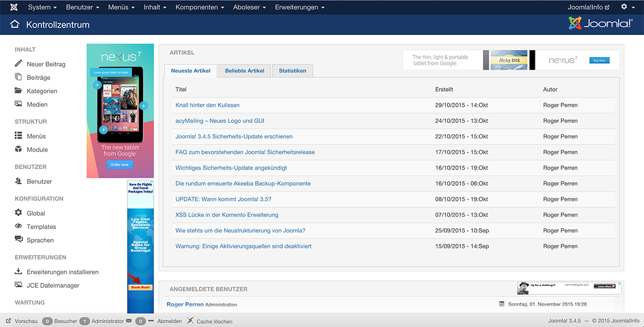
Task: Click Joomla! 3.4.5 version text in footer
Action: point(565,321)
